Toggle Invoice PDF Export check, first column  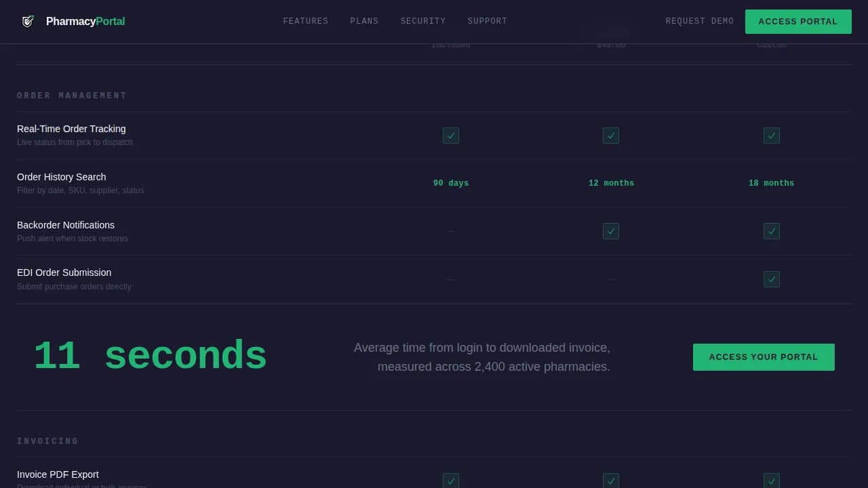tap(451, 481)
